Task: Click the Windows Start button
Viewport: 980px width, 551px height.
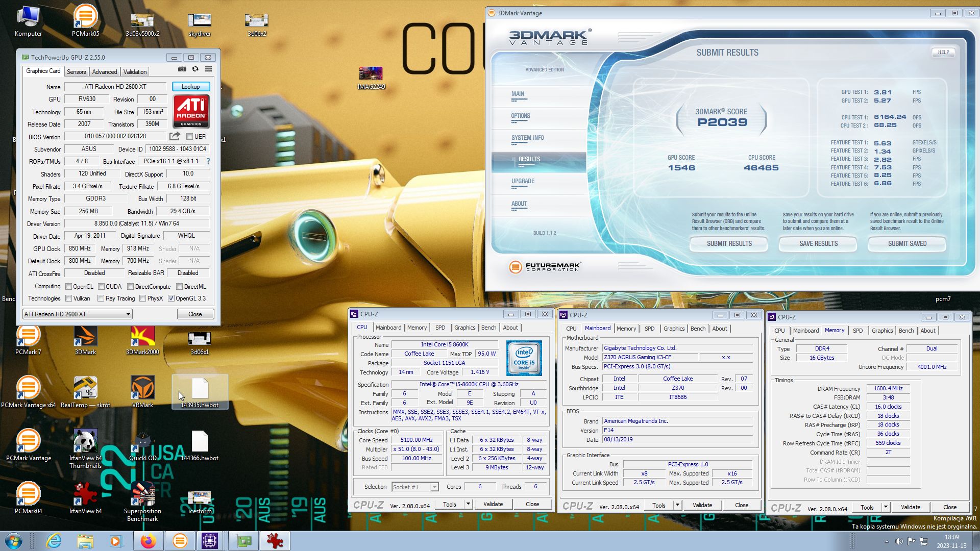Action: [14, 541]
